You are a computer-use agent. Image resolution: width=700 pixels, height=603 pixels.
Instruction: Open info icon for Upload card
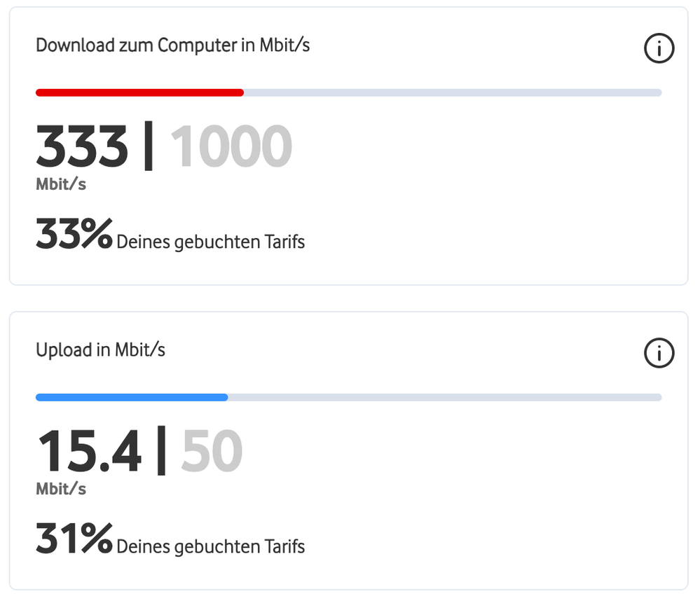658,354
